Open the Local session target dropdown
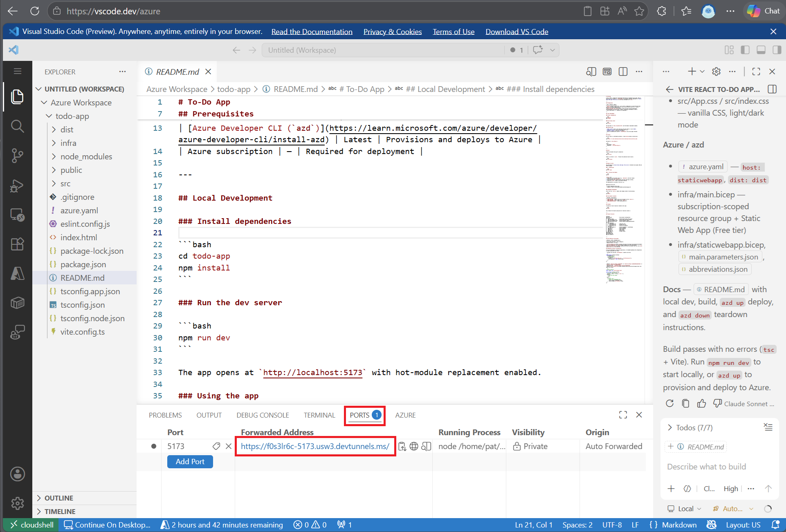The width and height of the screenshot is (786, 532). (684, 509)
